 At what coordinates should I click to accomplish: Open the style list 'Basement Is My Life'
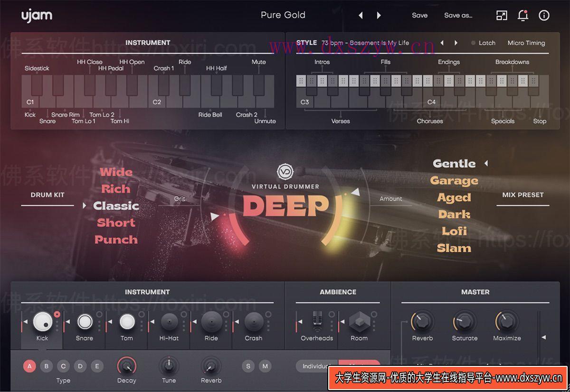[365, 43]
